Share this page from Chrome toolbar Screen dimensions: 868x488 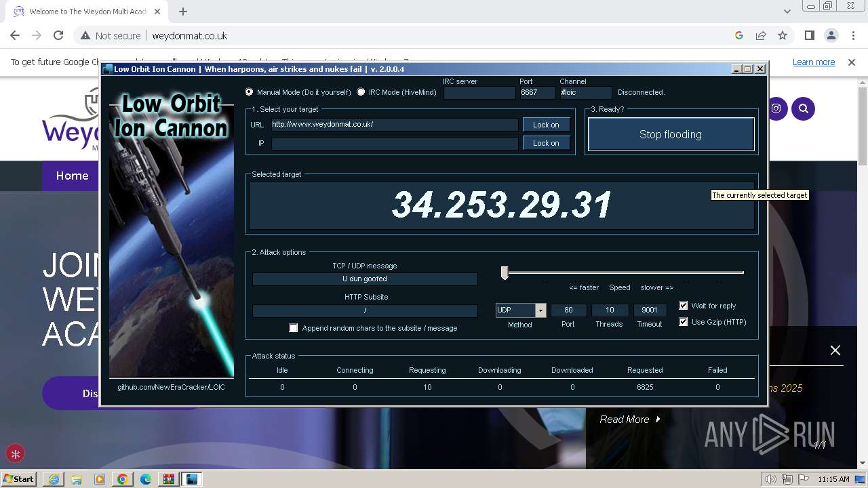pyautogui.click(x=761, y=36)
